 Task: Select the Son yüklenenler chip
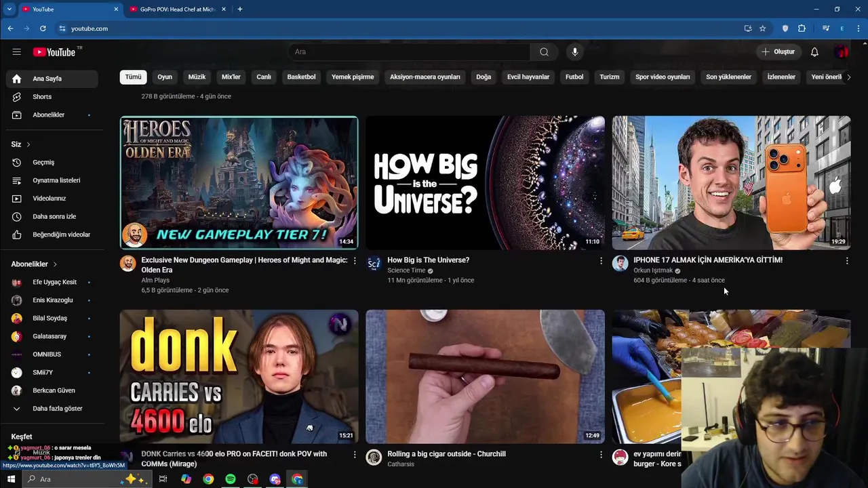[728, 77]
